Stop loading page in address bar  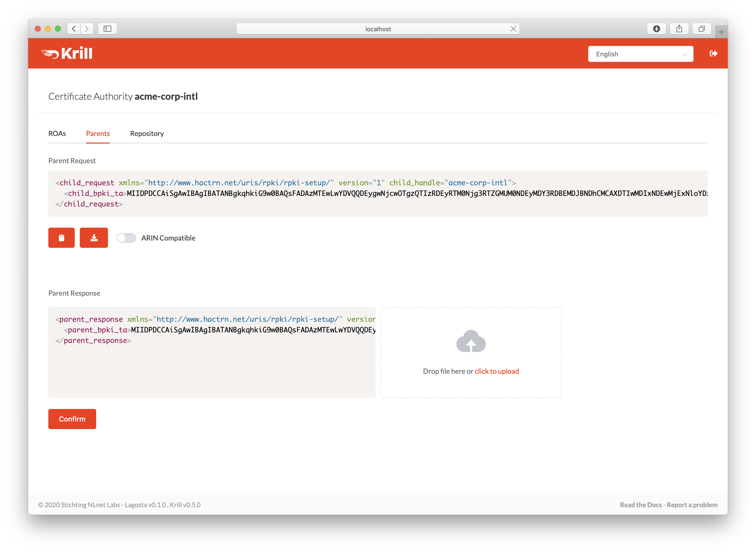pyautogui.click(x=513, y=29)
